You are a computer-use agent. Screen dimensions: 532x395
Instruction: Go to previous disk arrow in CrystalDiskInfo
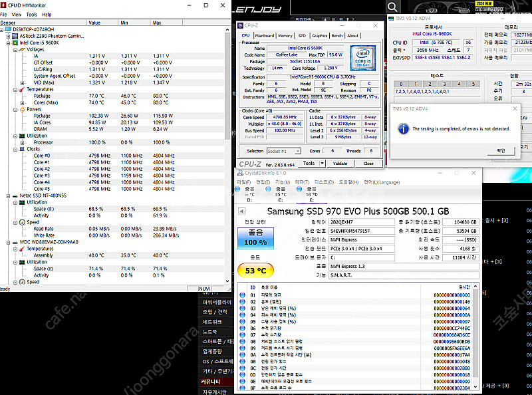click(241, 211)
